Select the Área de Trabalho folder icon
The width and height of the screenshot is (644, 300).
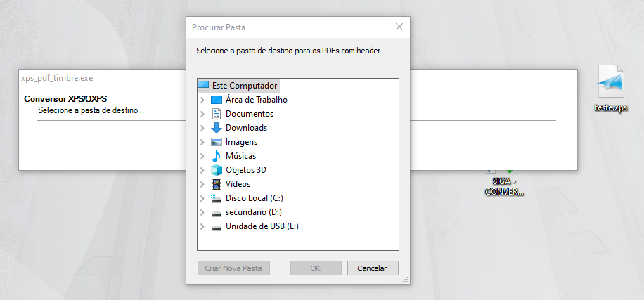[217, 100]
